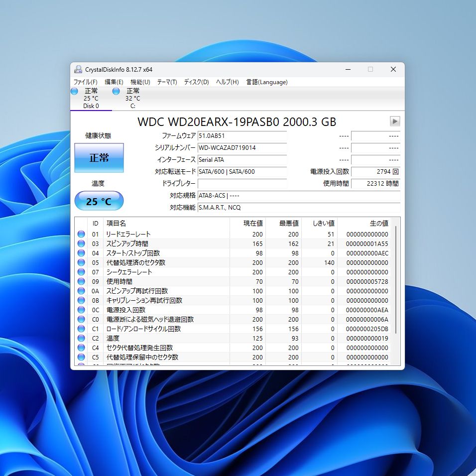This screenshot has height=476, width=476.
Task: Click the 生の値 column header
Action: click(x=364, y=224)
